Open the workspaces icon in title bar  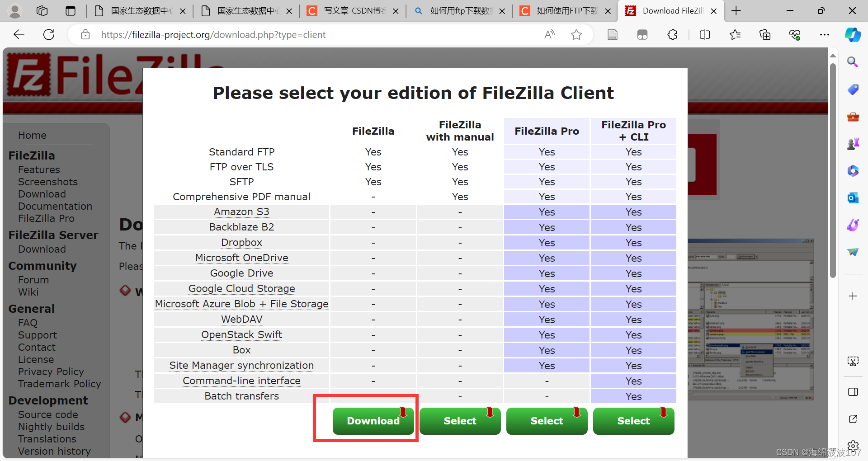[42, 11]
